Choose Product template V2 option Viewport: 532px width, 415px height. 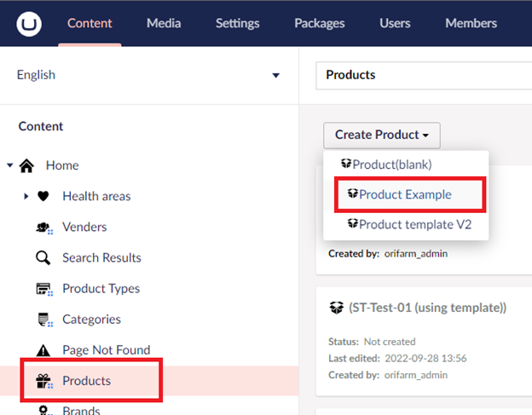(x=415, y=224)
